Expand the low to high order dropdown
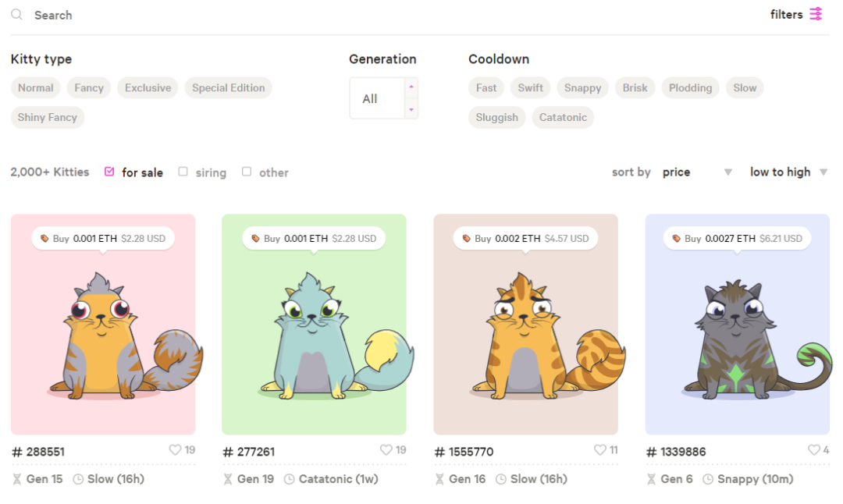The width and height of the screenshot is (843, 504). point(788,172)
